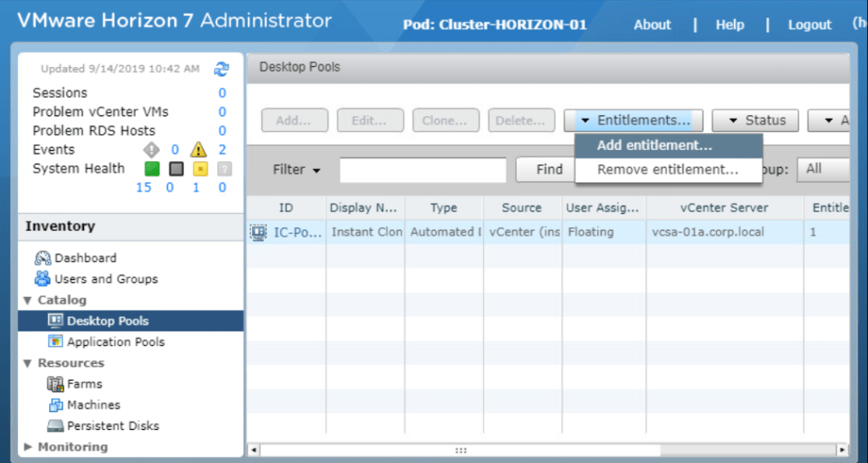Click the Machines icon in Inventory
This screenshot has width=868, height=463.
(x=56, y=405)
